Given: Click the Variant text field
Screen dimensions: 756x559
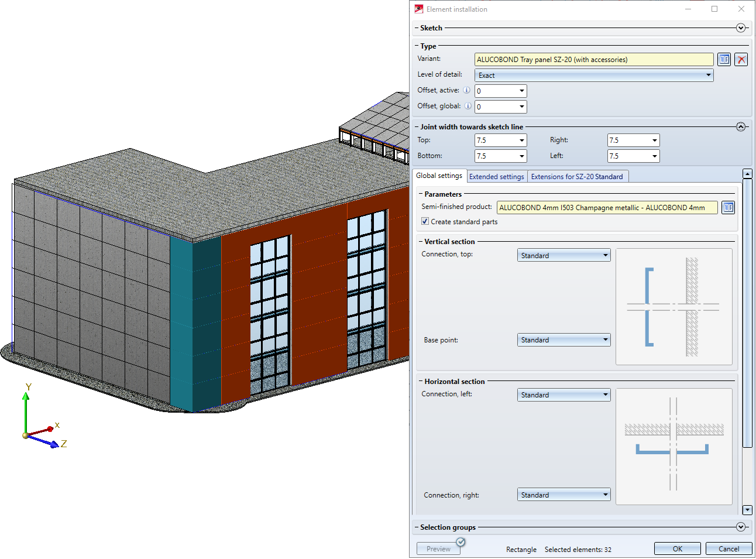Looking at the screenshot, I should coord(593,60).
